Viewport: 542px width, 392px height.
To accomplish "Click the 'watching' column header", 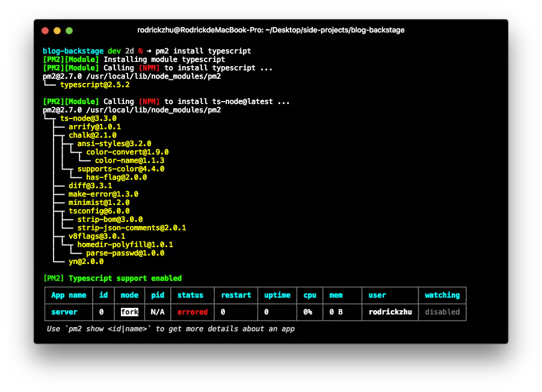I will click(x=443, y=295).
